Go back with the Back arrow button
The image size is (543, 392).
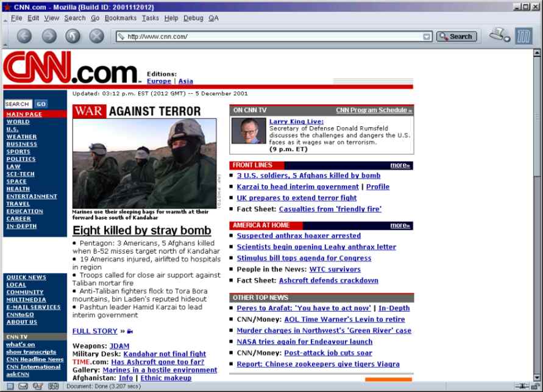tap(24, 36)
